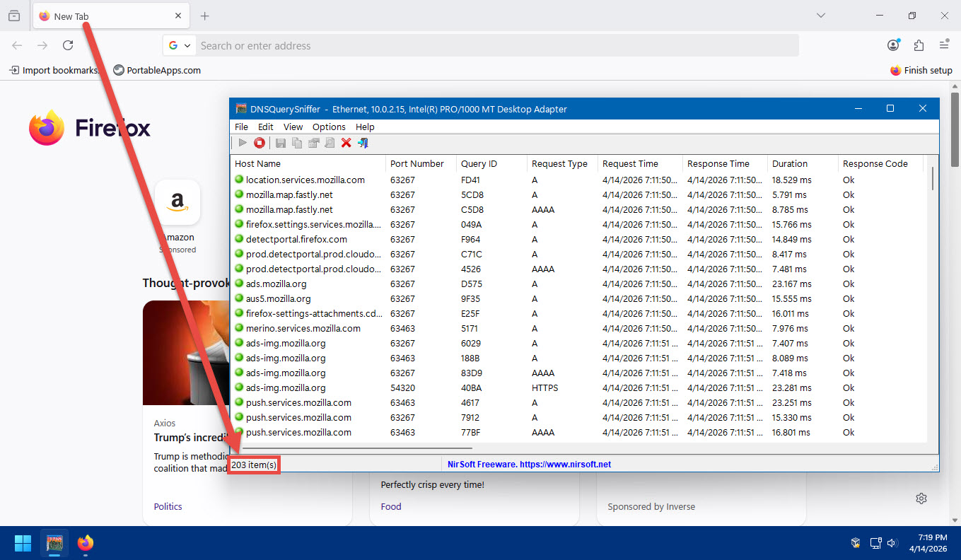
Task: Click the Exit door icon in toolbar
Action: (x=363, y=143)
